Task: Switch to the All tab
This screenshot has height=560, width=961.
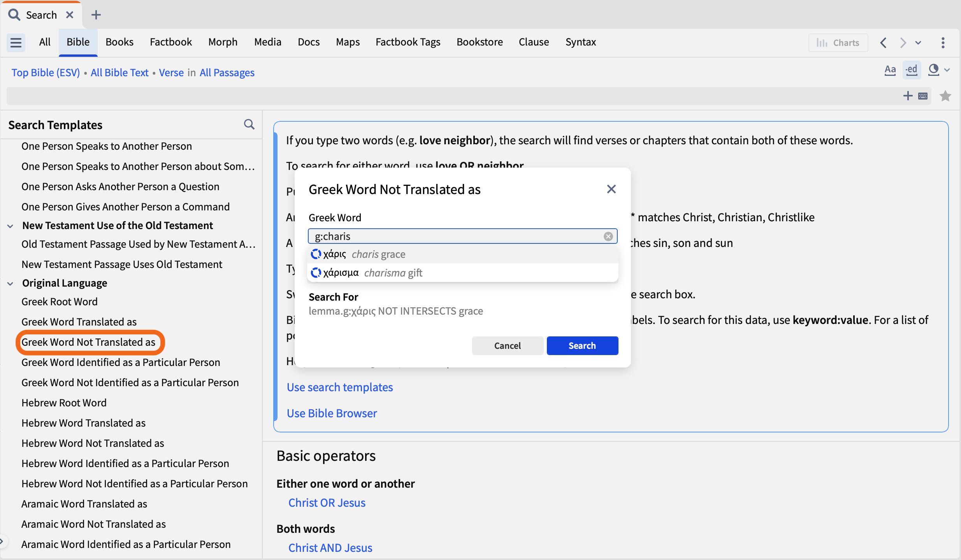Action: click(45, 42)
